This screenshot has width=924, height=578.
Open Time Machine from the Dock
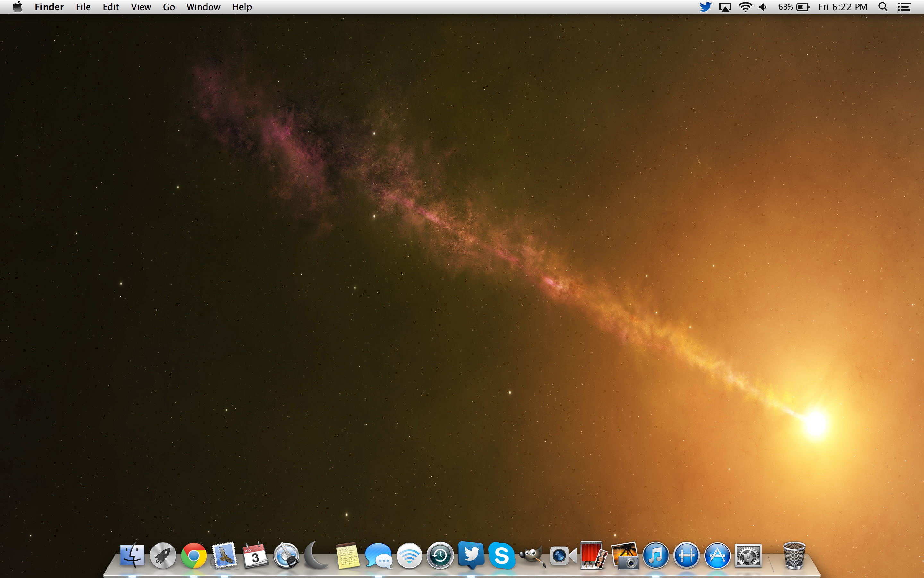click(x=440, y=556)
